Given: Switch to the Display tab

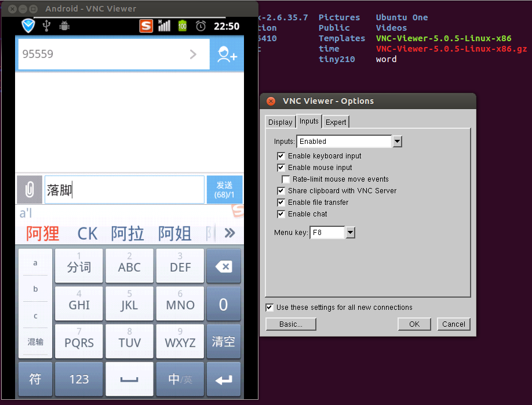Looking at the screenshot, I should click(280, 122).
